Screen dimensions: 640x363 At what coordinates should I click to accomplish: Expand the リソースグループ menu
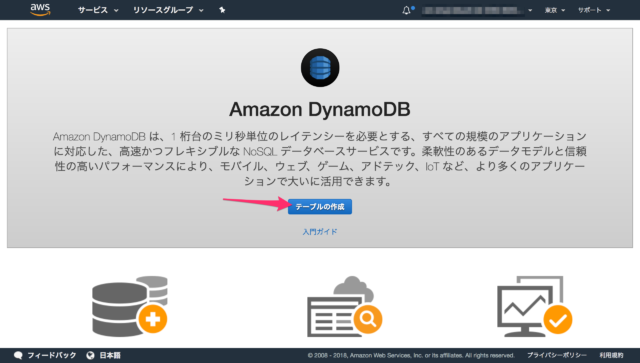click(x=168, y=10)
